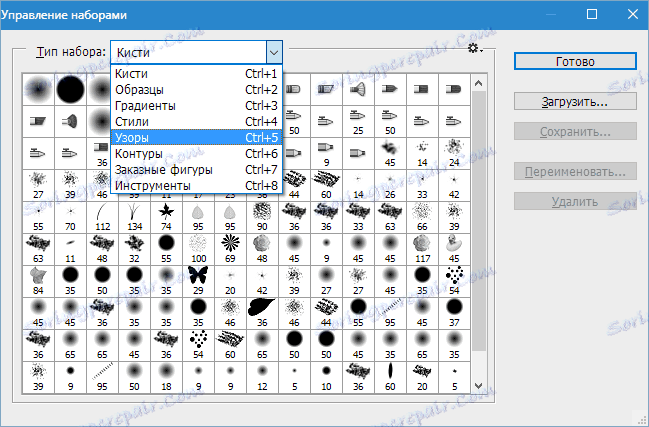Expand the Тип набора dropdown arrow
649x427 pixels.
pyautogui.click(x=274, y=52)
